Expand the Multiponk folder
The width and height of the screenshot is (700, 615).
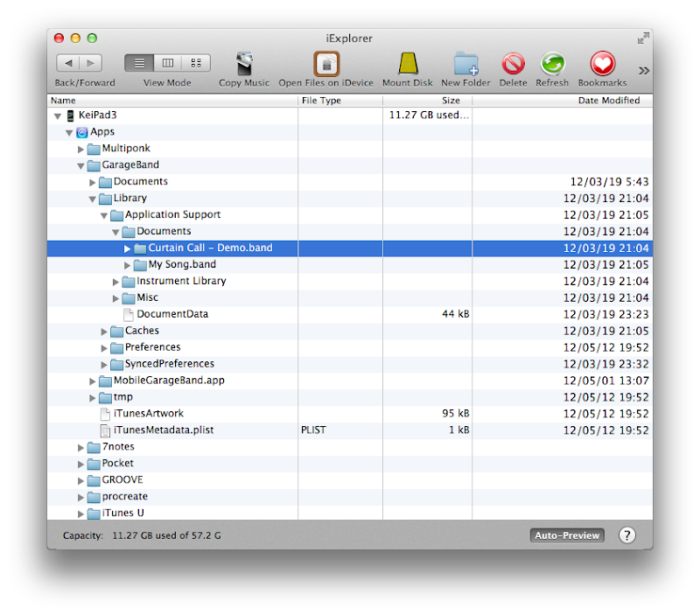(x=80, y=149)
